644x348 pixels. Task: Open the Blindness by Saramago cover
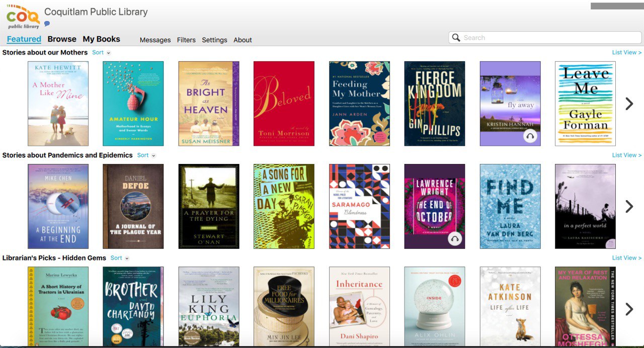(359, 206)
